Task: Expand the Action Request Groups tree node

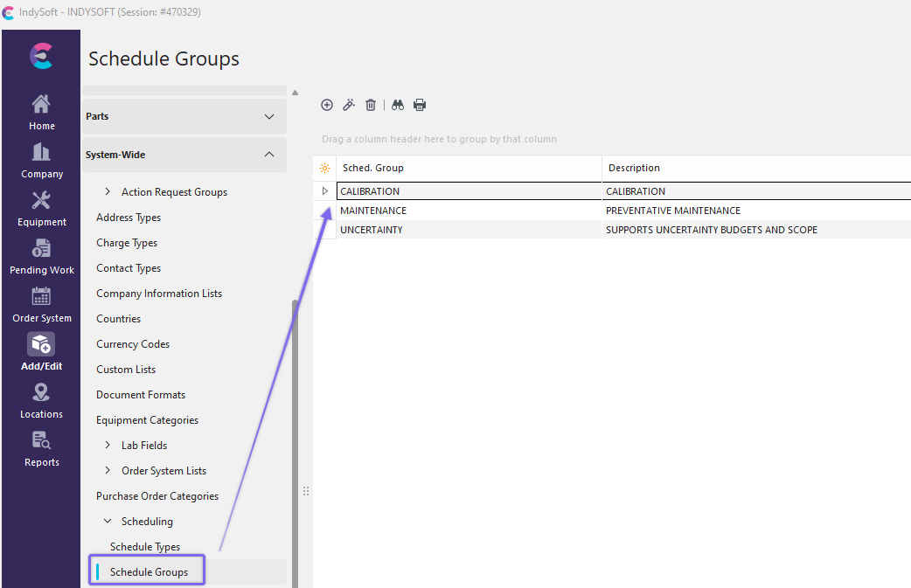Action: coord(108,192)
